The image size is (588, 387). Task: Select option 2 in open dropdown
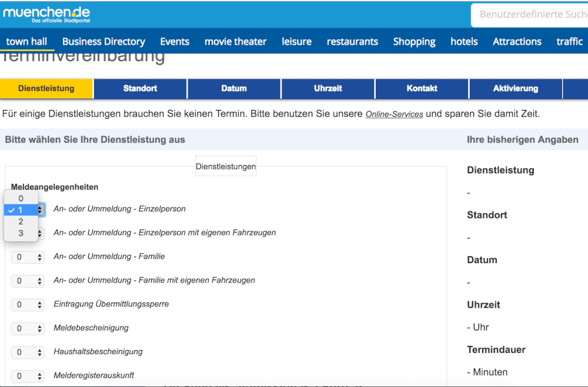[21, 221]
